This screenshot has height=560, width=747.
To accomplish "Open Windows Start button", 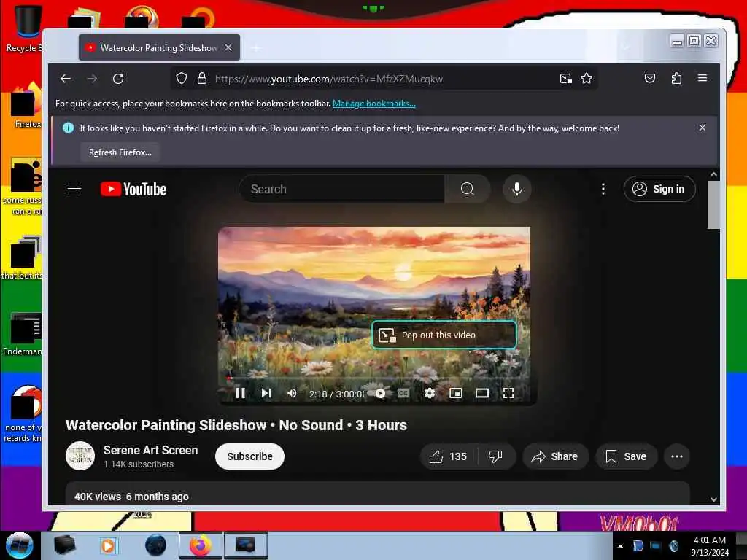I will tap(19, 545).
